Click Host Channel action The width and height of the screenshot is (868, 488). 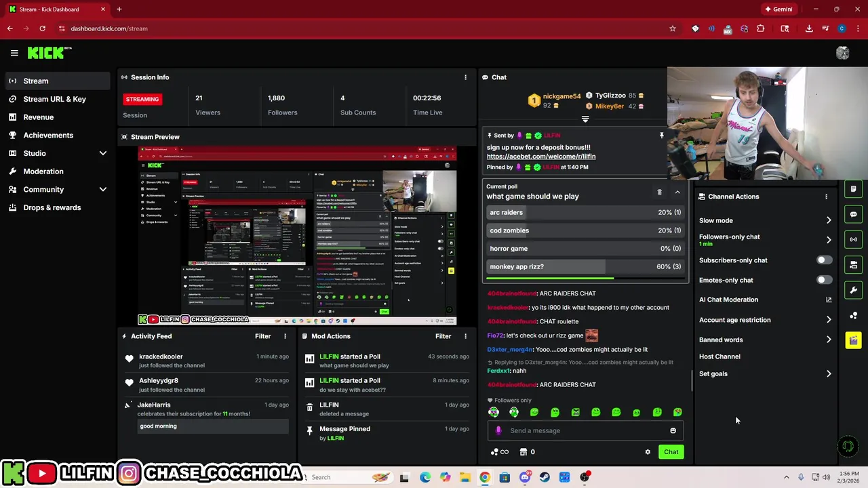(719, 357)
